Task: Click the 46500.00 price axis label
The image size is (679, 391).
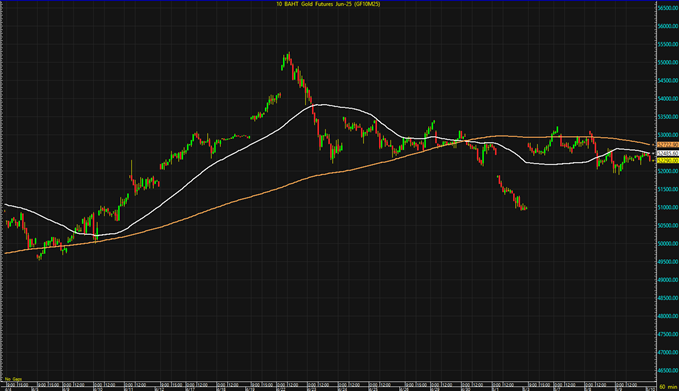Action: 668,371
